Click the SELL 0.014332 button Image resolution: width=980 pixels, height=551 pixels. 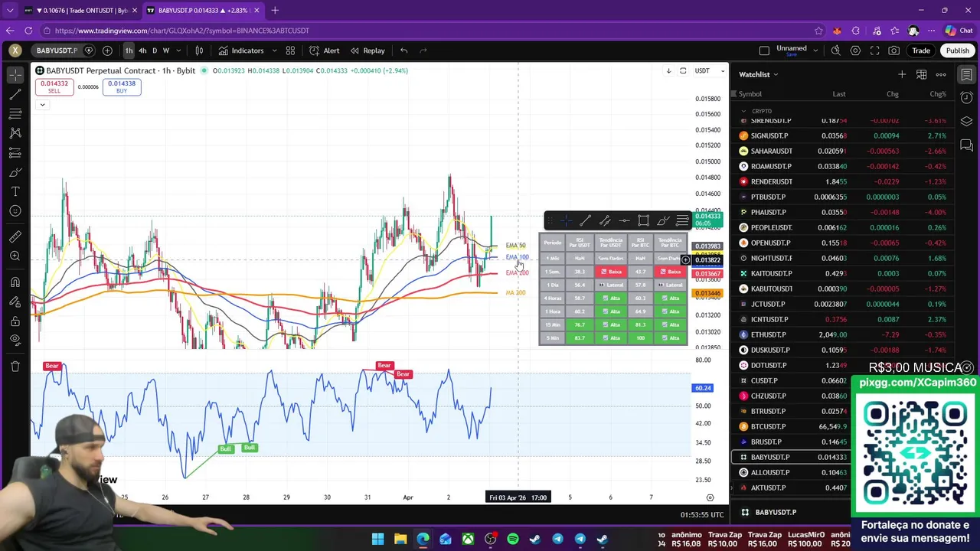pos(54,86)
